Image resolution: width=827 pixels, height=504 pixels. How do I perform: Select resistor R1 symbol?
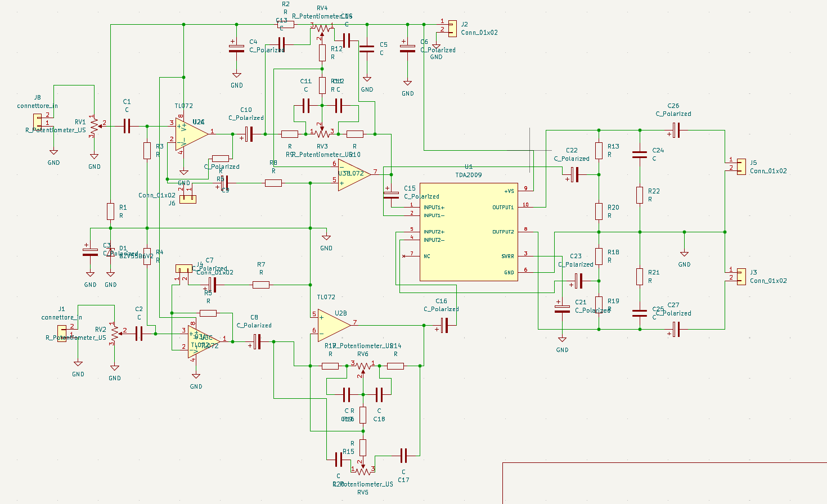(x=110, y=211)
